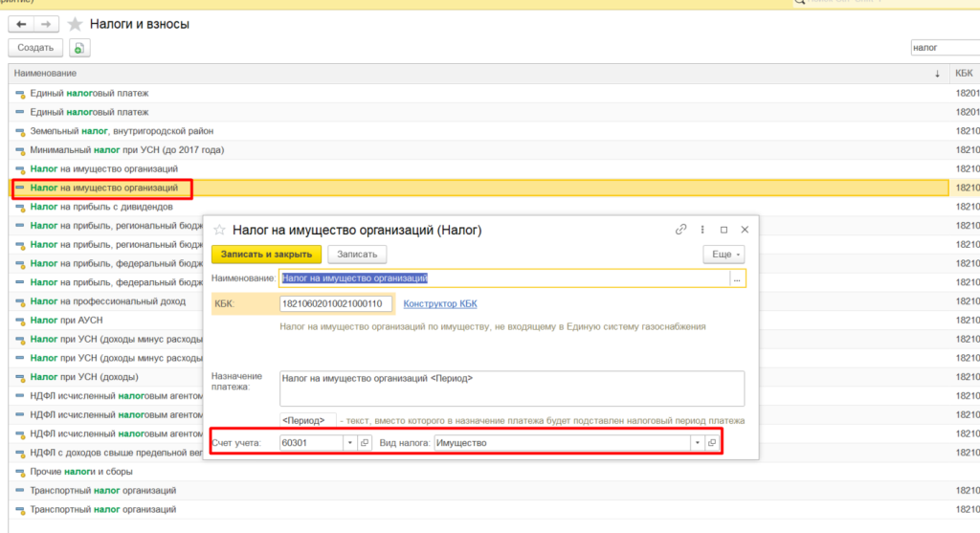This screenshot has height=533, width=980.
Task: Click the ellipsis button of the Наименование field
Action: click(738, 278)
